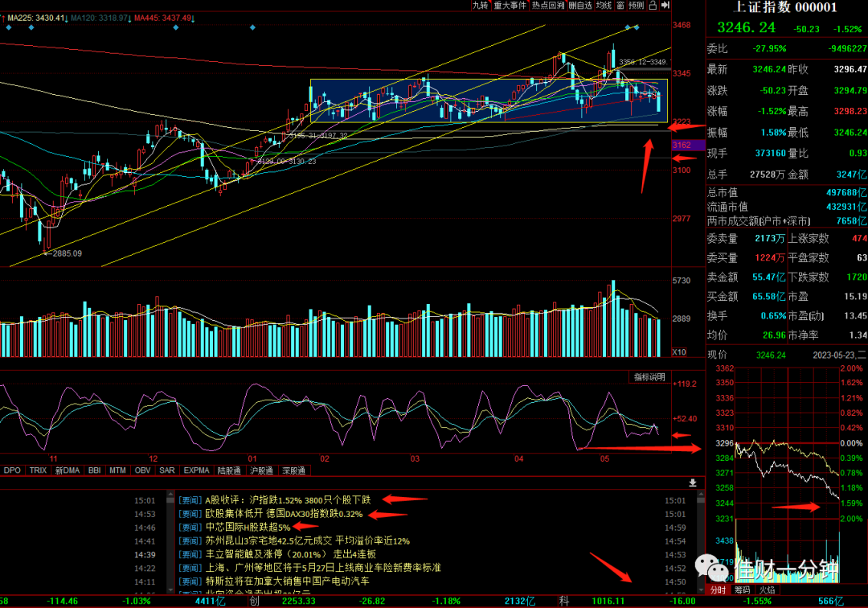
Task: Click the 总市值 value 497688亿
Action: 846,193
